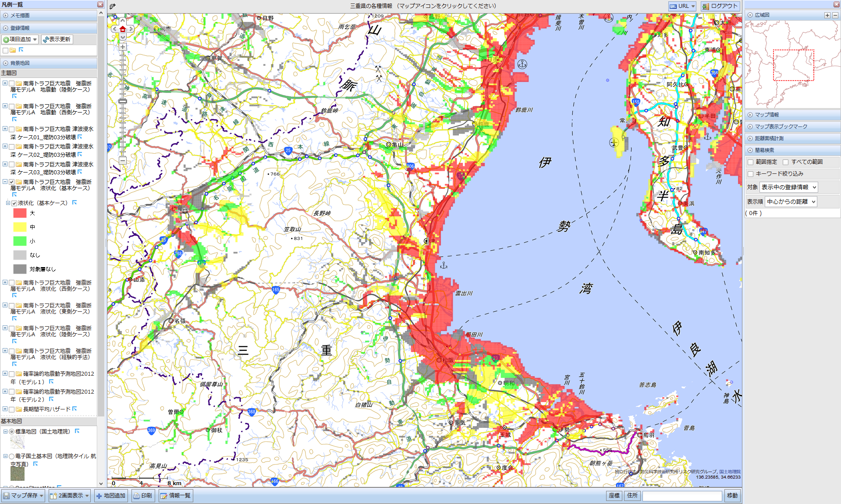Click the yellow 中 legend swatch
841x504 pixels.
coord(20,227)
